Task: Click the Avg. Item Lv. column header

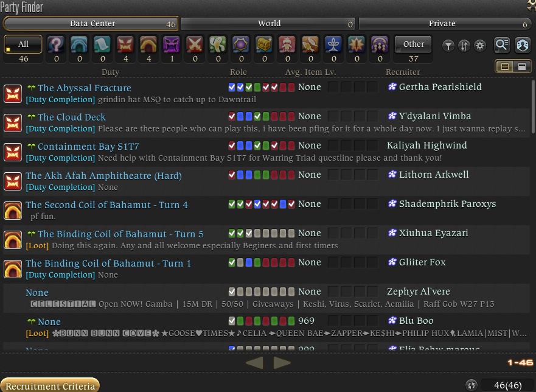Action: (310, 72)
